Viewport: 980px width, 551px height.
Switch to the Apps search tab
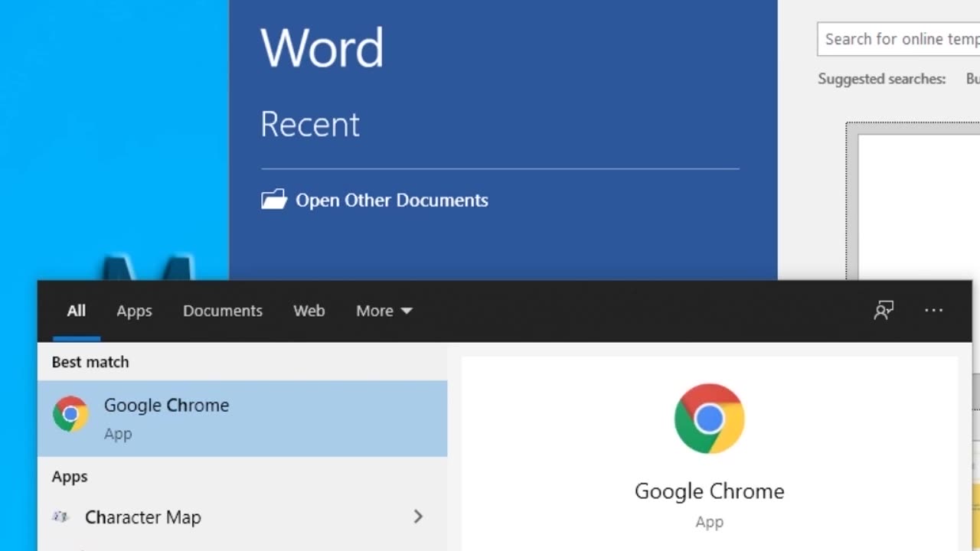pyautogui.click(x=134, y=311)
